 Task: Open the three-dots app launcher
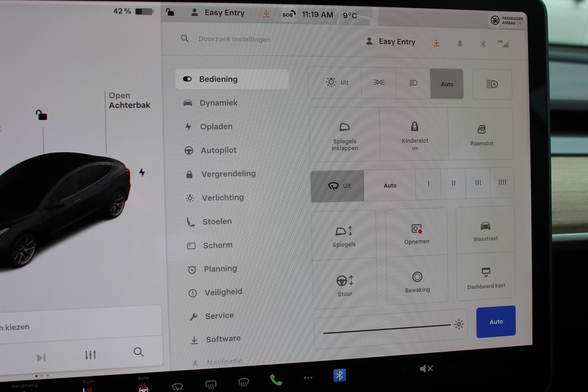point(308,378)
